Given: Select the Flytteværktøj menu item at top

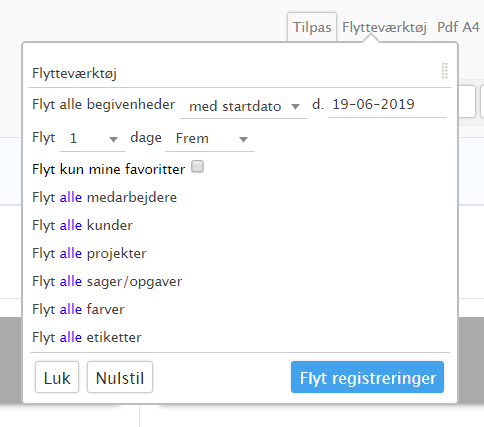Looking at the screenshot, I should [x=384, y=27].
